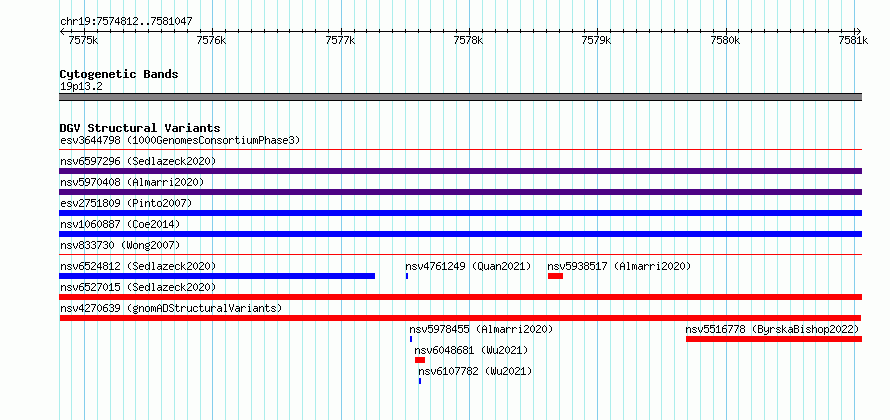Click the thin red esv3644798 variant line
890x420 pixels.
point(460,150)
